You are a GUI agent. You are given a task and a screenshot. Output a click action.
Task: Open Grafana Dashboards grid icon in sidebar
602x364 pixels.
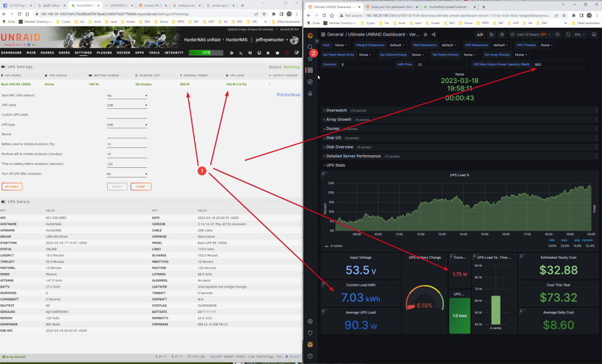point(310,70)
